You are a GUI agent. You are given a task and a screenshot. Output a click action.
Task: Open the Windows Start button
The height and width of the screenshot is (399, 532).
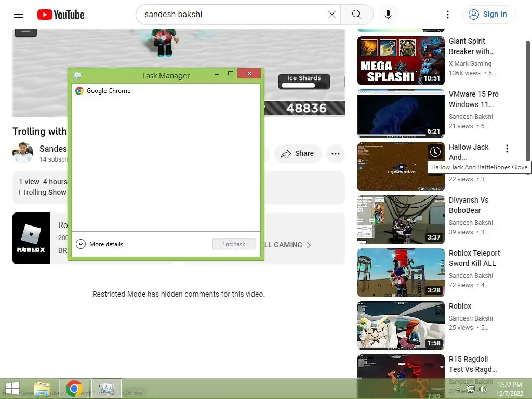[x=12, y=389]
